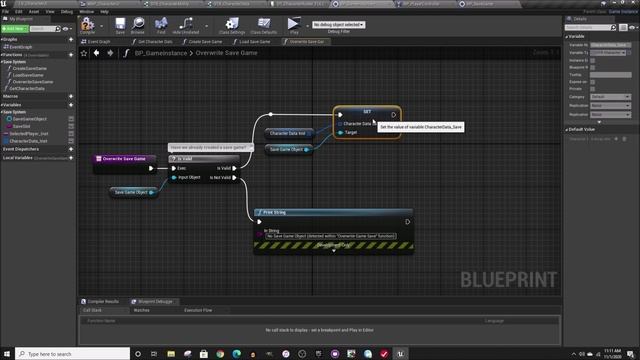Image resolution: width=640 pixels, height=360 pixels.
Task: Toggle Hide Unrelated in the toolbar
Action: point(186,25)
